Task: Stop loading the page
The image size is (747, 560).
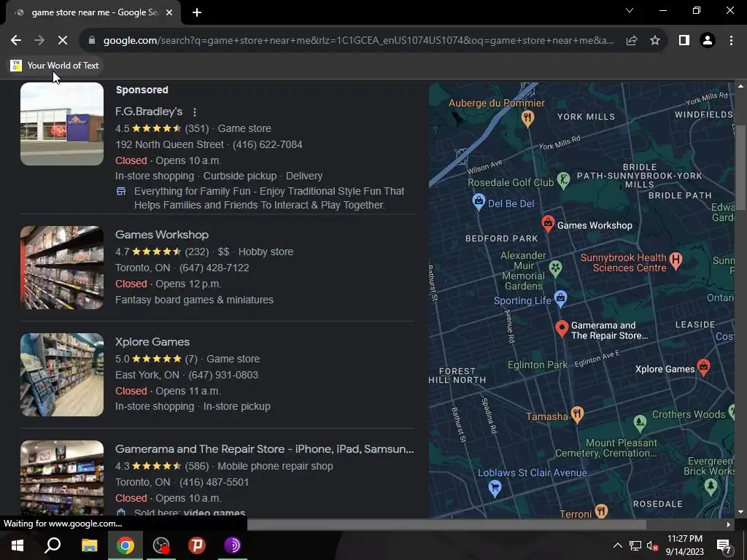Action: 63,41
